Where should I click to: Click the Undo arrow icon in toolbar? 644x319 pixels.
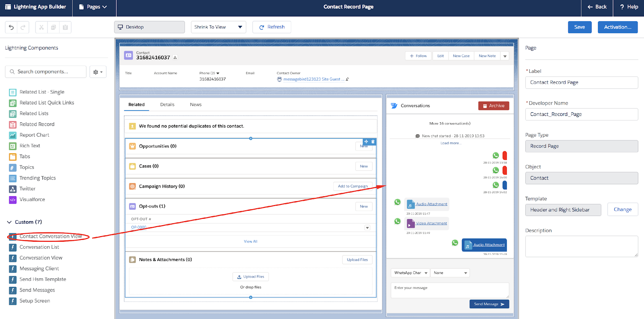pyautogui.click(x=11, y=27)
